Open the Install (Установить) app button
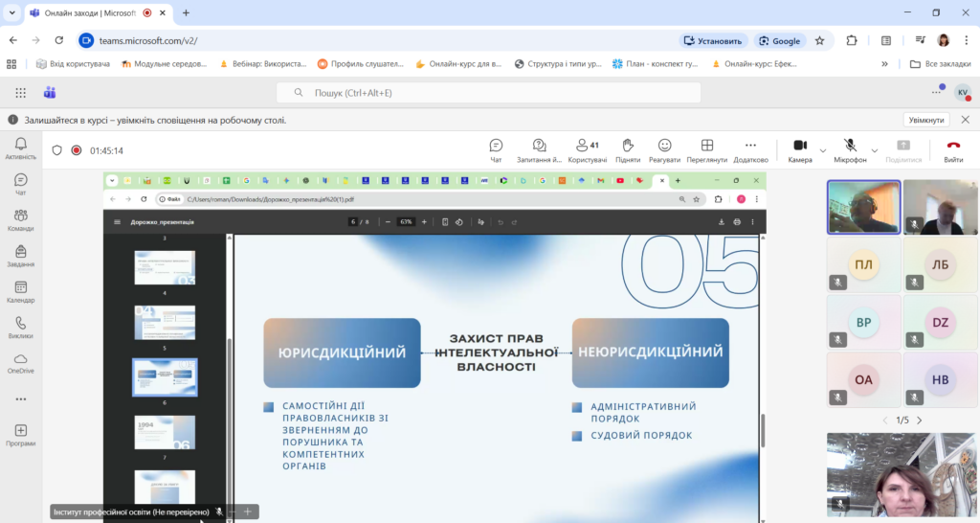 713,40
